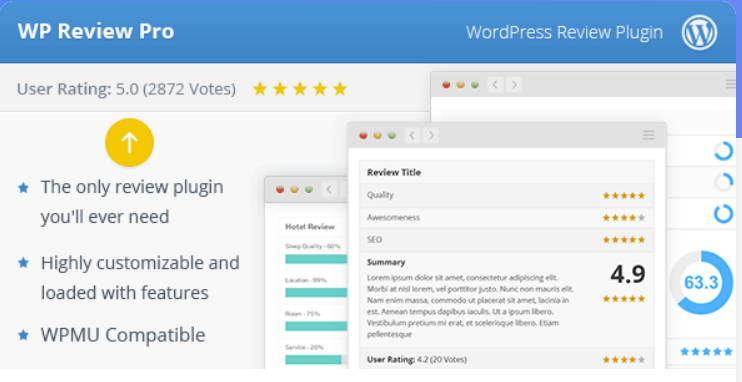Click the WordPress Review Plugin text
The width and height of the screenshot is (742, 382).
[x=564, y=32]
